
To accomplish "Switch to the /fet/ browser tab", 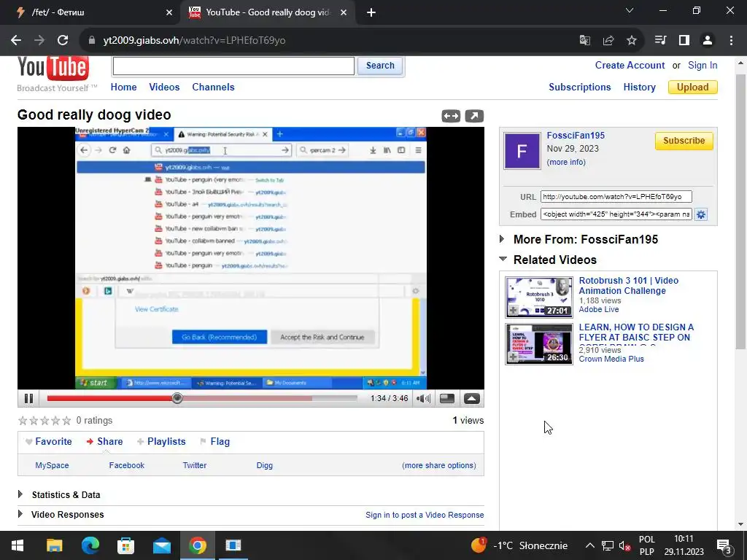I will (93, 12).
